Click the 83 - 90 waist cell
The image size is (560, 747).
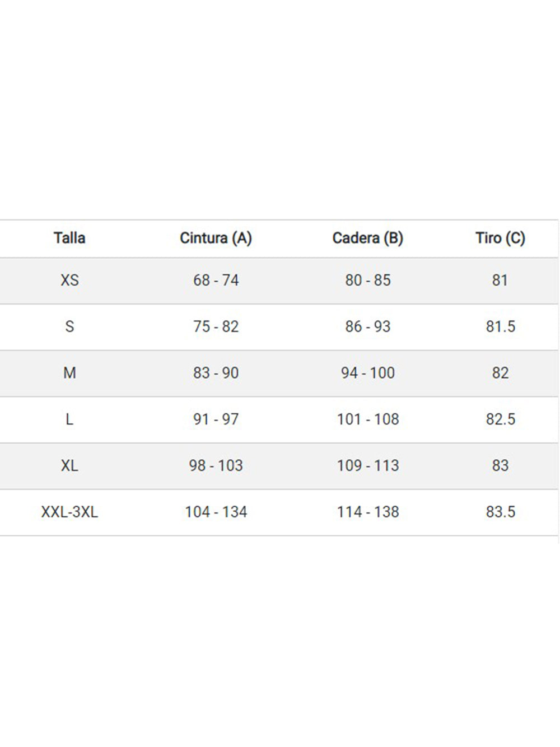point(216,373)
